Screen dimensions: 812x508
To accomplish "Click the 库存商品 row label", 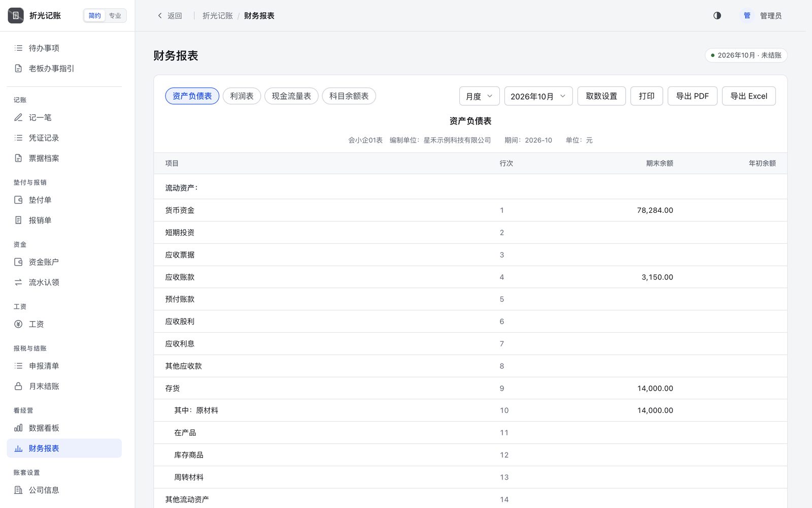I will 189,455.
